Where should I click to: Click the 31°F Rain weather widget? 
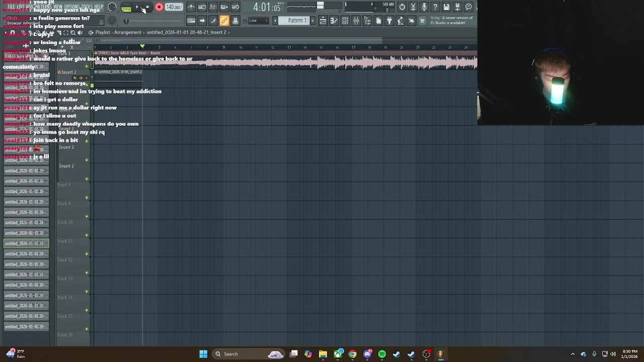click(x=16, y=354)
